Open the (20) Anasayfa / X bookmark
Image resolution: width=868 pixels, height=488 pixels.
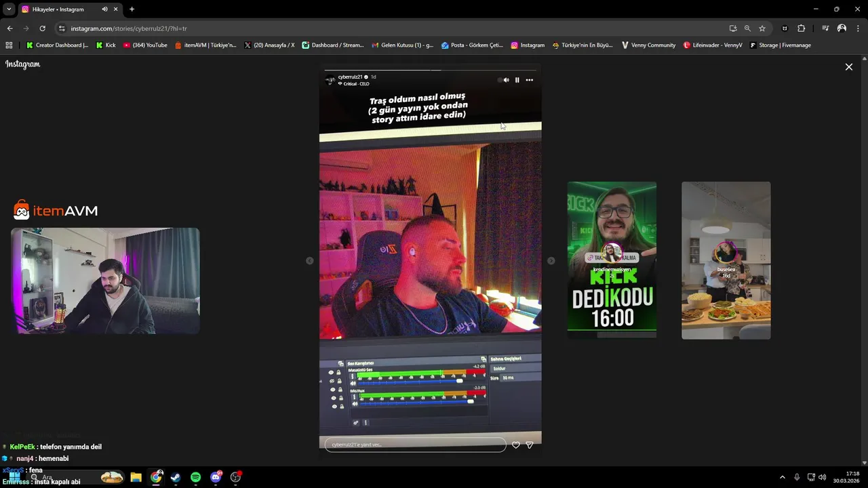[269, 45]
